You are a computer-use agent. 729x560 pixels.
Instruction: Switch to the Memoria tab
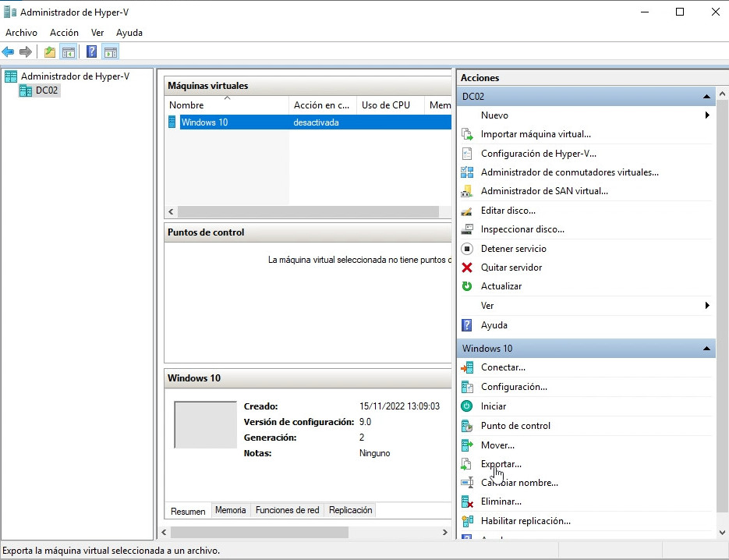[230, 510]
